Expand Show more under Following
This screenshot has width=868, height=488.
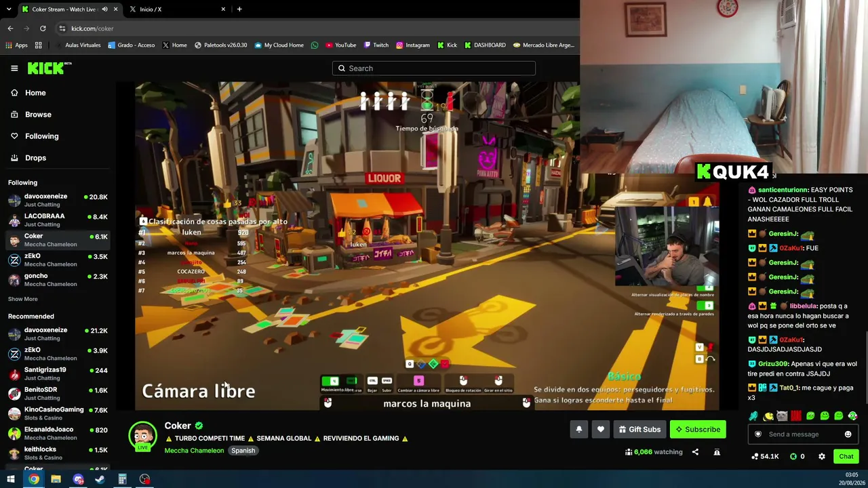(23, 299)
